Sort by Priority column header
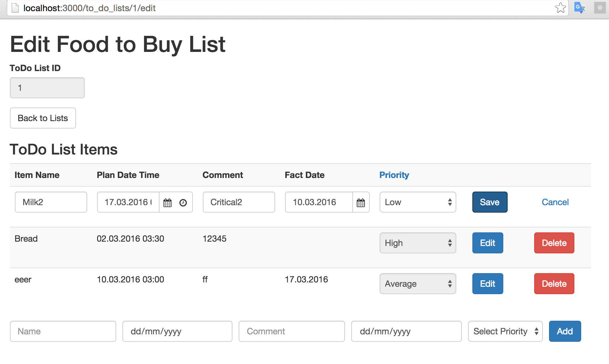 pyautogui.click(x=394, y=175)
